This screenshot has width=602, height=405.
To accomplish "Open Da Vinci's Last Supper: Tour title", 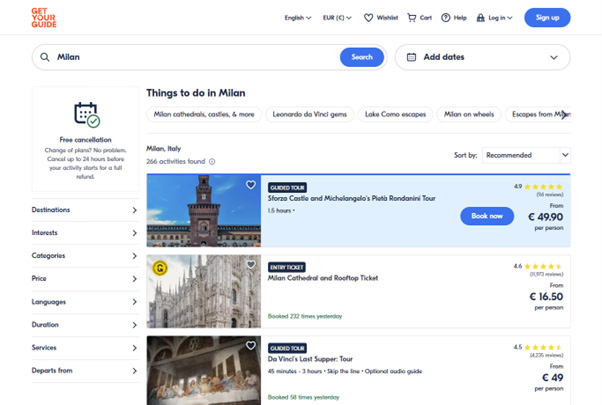I will (x=310, y=359).
